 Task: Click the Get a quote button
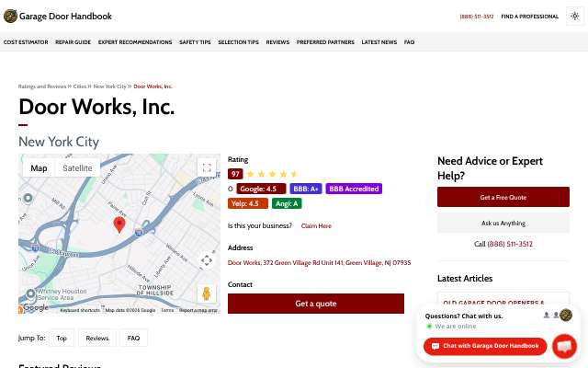pos(316,304)
